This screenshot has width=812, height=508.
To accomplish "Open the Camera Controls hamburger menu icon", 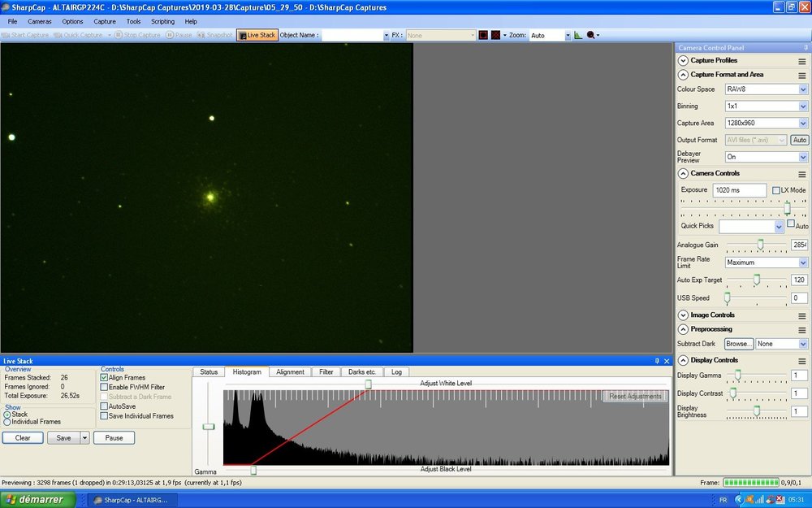I will 801,173.
